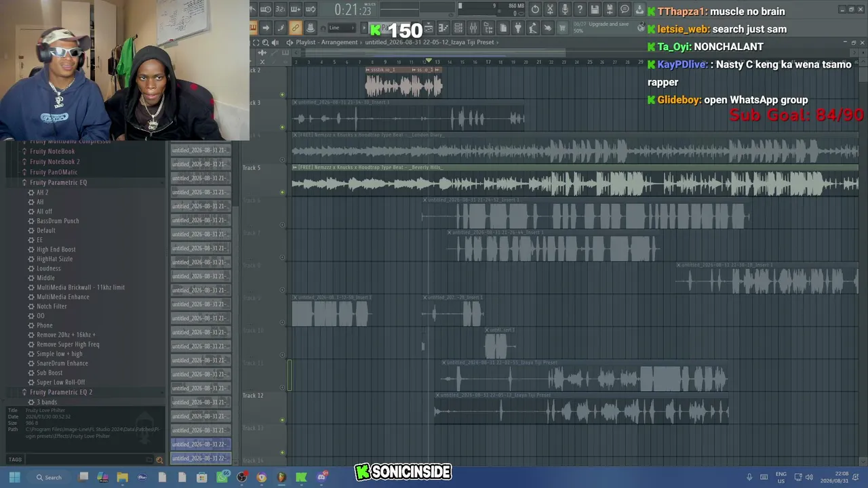
Task: Select the SnareDrum Enhance preset
Action: (x=62, y=363)
